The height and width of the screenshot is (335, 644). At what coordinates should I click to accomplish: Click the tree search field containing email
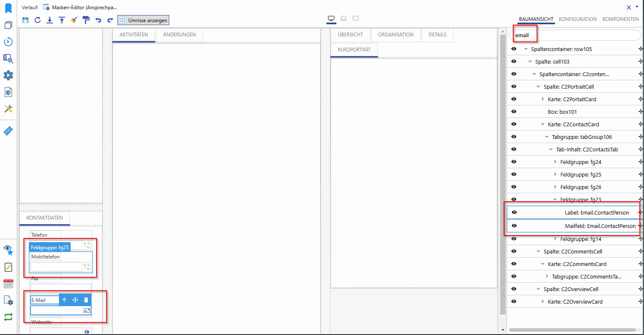(577, 35)
